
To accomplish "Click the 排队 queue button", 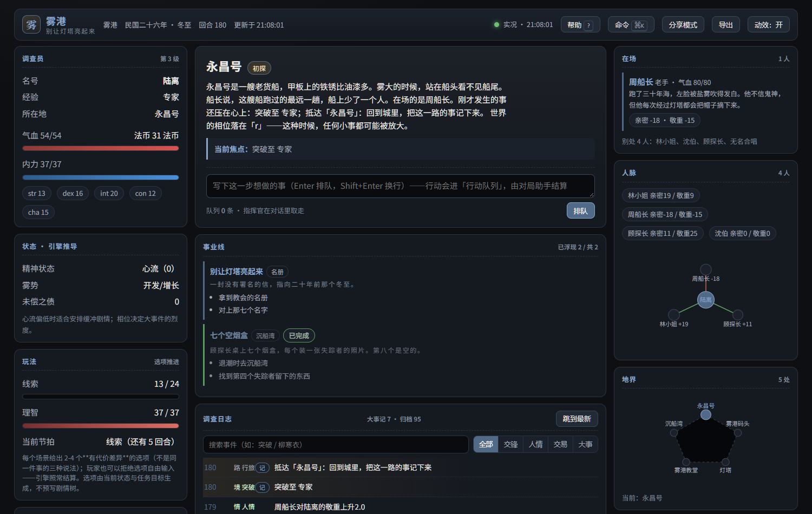I will [x=581, y=210].
